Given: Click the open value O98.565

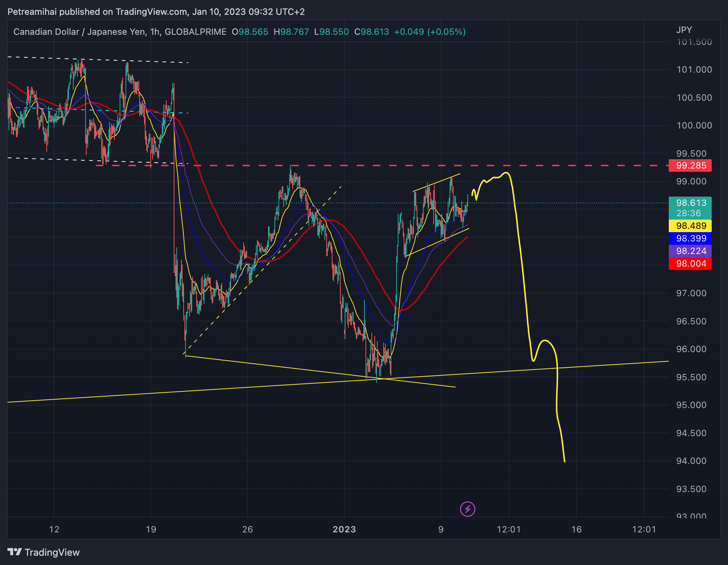Looking at the screenshot, I should pos(250,32).
